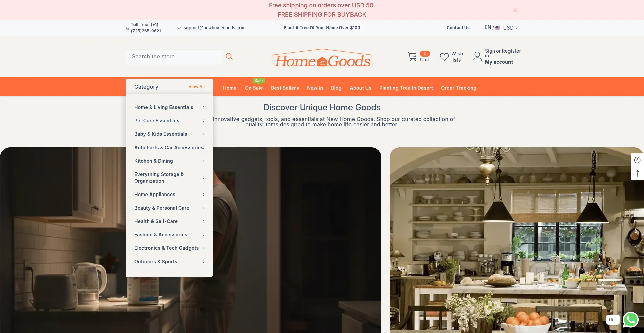Open the On Sale menu item
Image resolution: width=644 pixels, height=333 pixels.
coord(254,88)
